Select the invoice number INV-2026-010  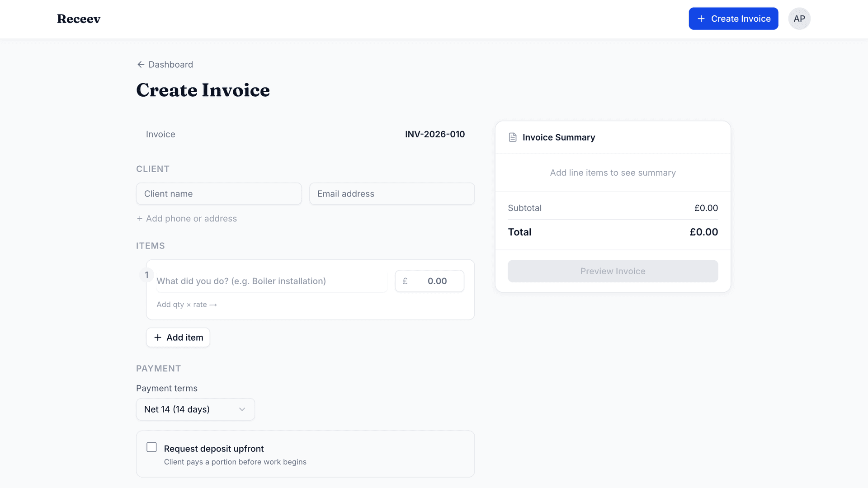435,134
